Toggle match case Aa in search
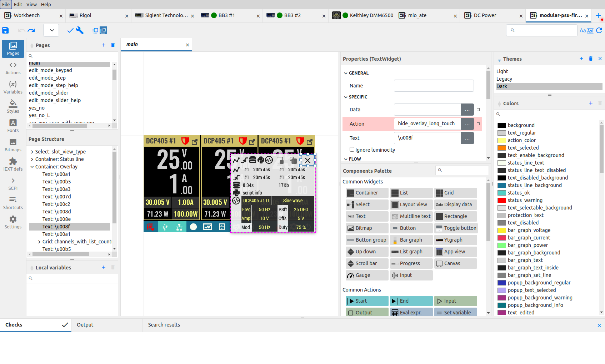 tap(582, 30)
